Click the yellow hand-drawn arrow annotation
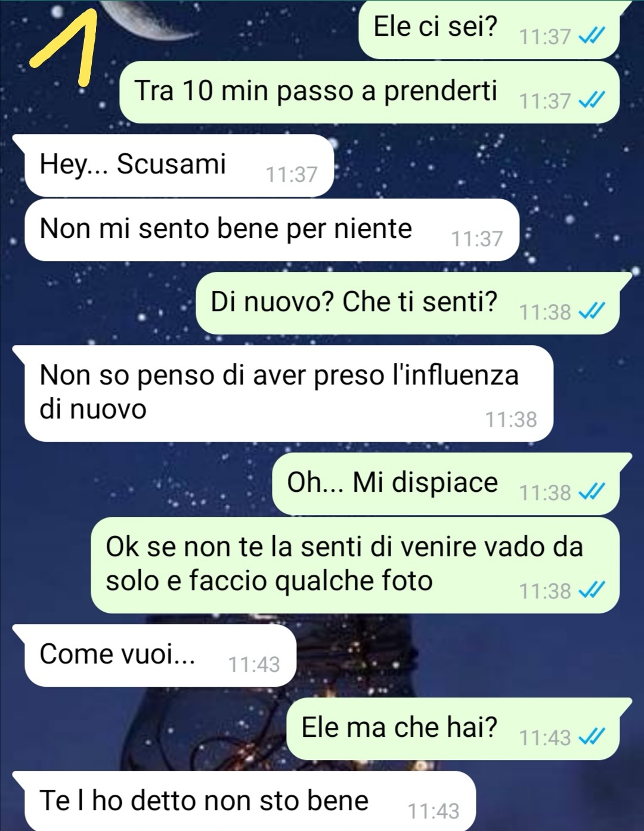 pyautogui.click(x=66, y=44)
